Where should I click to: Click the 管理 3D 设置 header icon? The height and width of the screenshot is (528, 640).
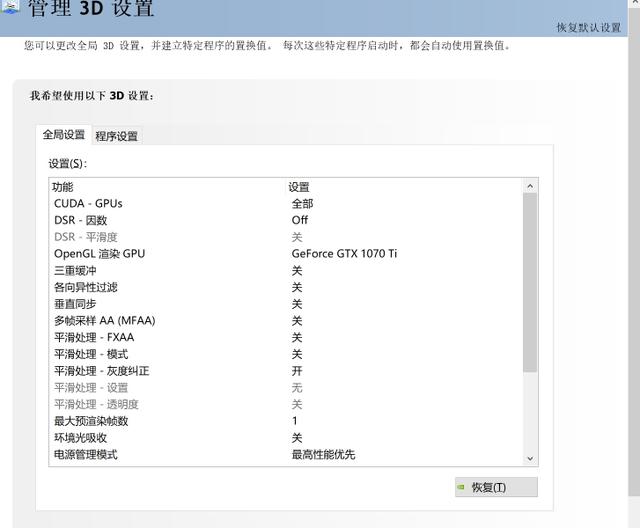pyautogui.click(x=10, y=7)
